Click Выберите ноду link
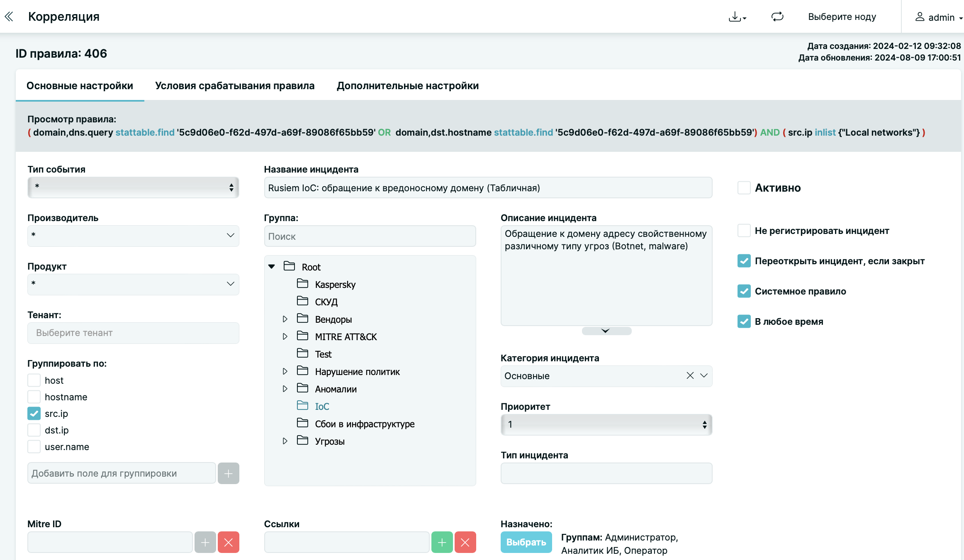 842,17
